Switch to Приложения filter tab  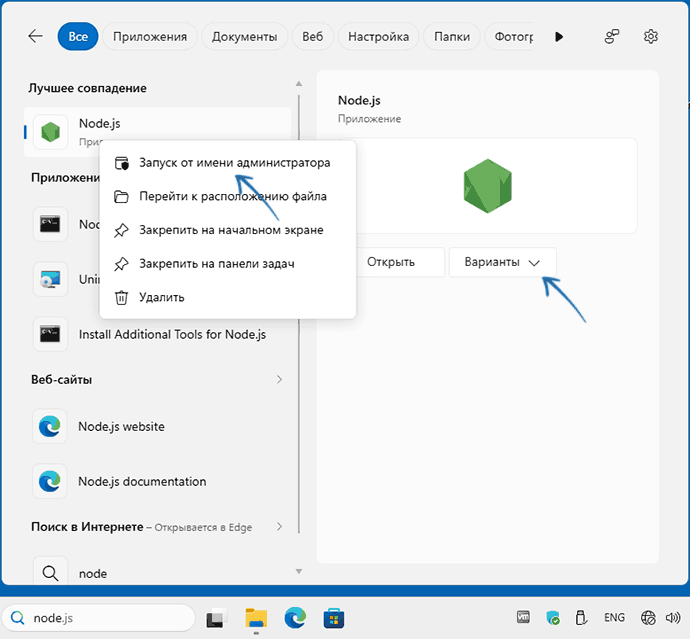click(150, 37)
